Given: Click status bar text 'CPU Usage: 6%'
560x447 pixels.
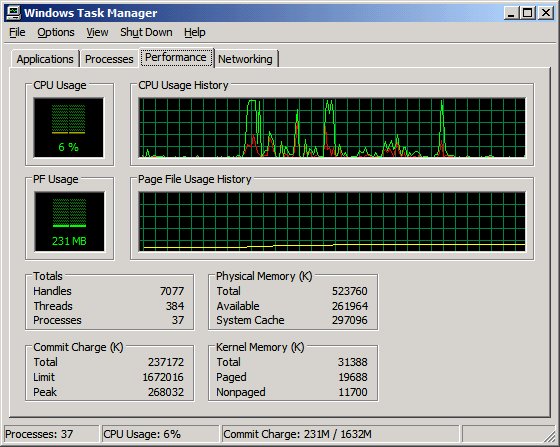Looking at the screenshot, I should [x=142, y=434].
